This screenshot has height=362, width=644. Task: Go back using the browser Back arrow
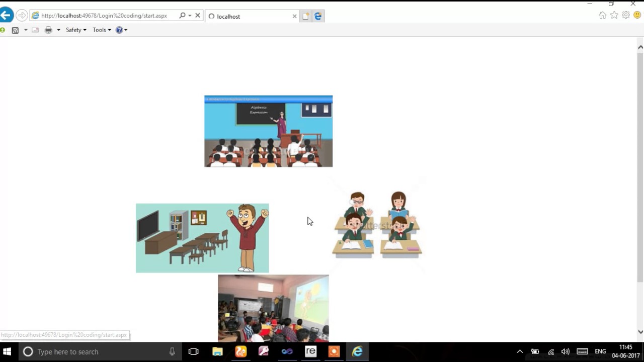coord(6,16)
